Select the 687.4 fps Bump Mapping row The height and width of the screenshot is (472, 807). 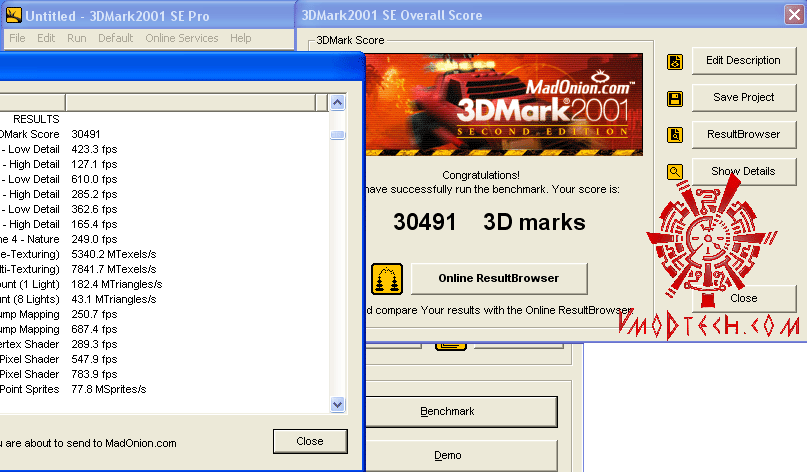[165, 329]
